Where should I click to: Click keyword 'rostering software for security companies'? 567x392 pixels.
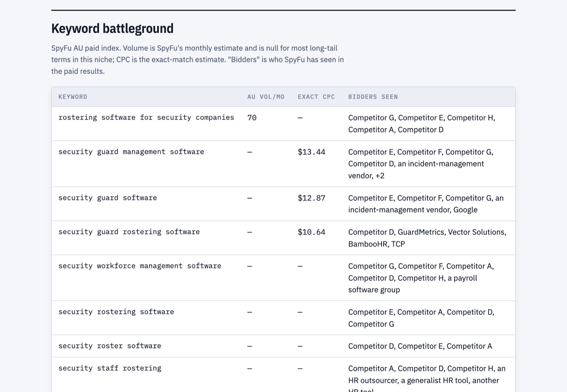pyautogui.click(x=146, y=118)
